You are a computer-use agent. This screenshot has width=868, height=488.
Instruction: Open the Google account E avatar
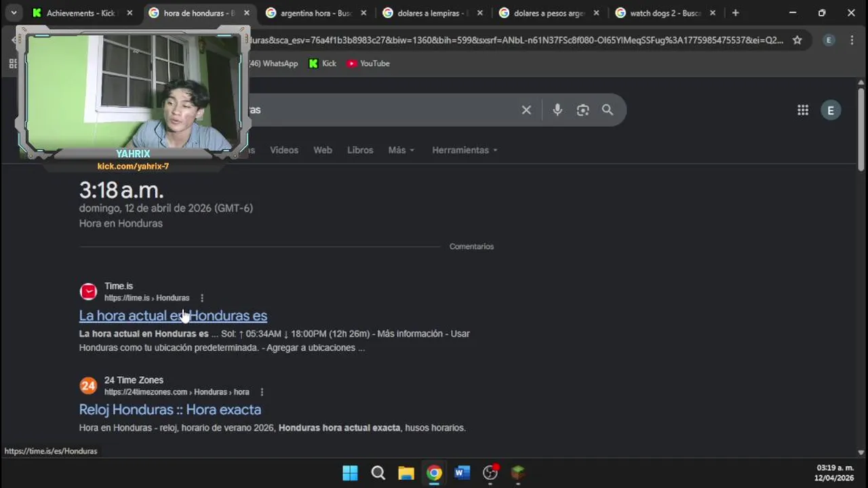[x=831, y=110]
